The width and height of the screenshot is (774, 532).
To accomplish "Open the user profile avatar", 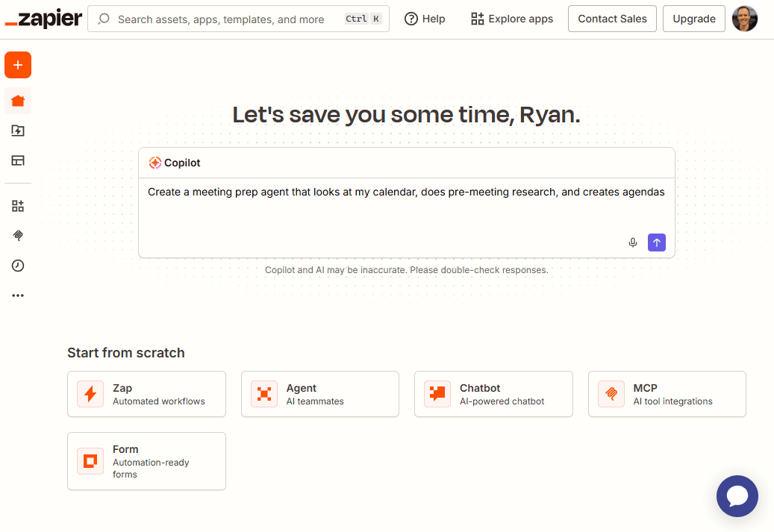I will 744,19.
